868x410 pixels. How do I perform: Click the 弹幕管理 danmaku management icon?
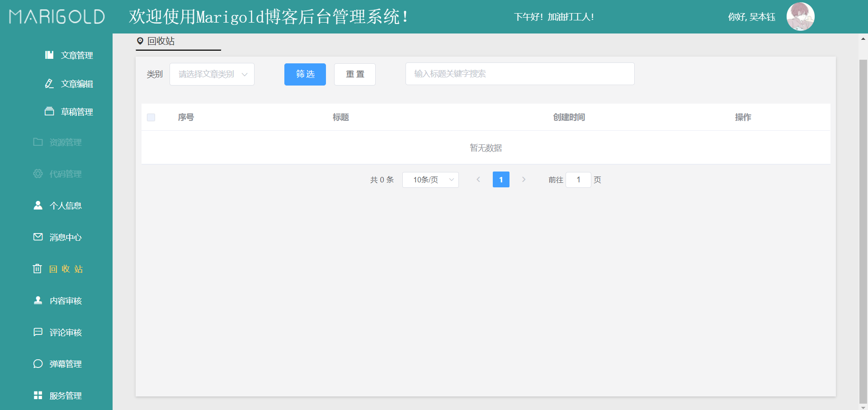[38, 363]
